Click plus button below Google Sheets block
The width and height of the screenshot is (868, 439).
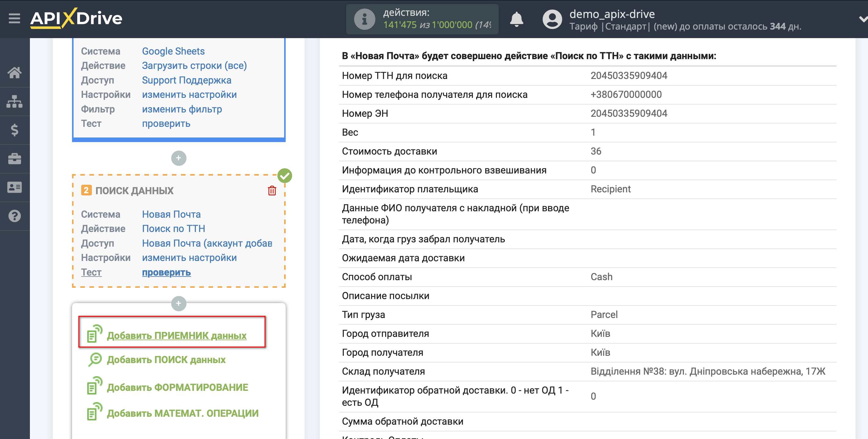(x=179, y=158)
